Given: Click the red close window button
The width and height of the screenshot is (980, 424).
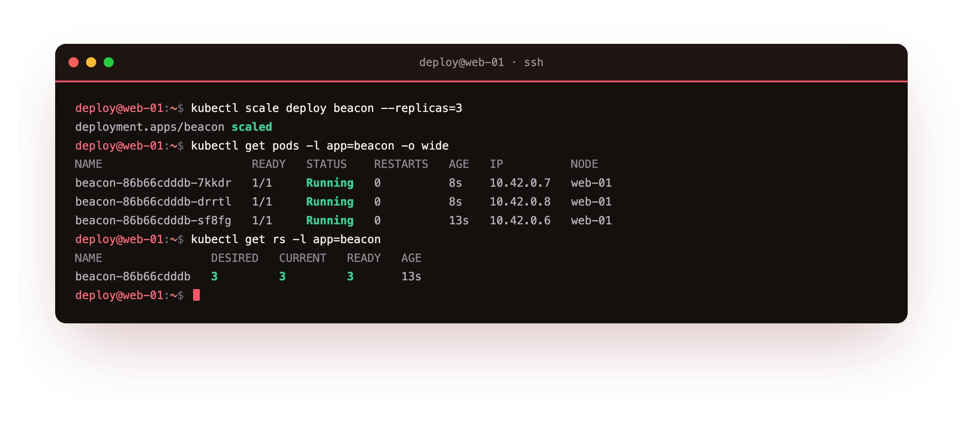Looking at the screenshot, I should pyautogui.click(x=74, y=62).
